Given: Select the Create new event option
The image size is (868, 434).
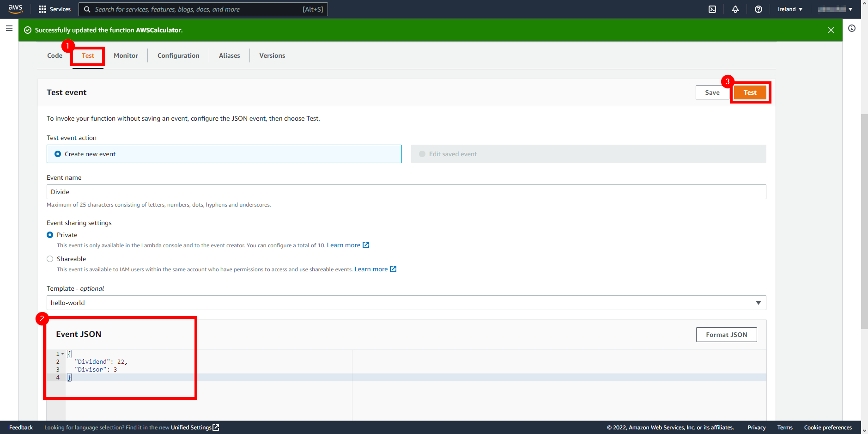Looking at the screenshot, I should 58,154.
